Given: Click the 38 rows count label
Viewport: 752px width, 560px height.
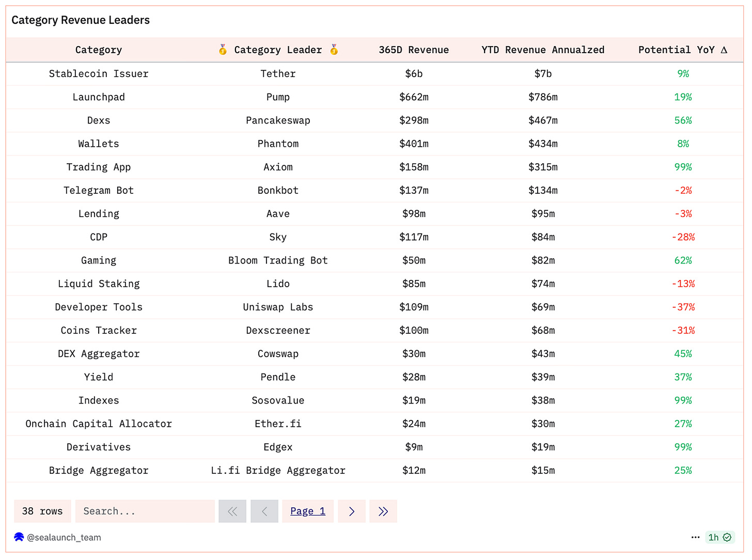Looking at the screenshot, I should coord(42,511).
